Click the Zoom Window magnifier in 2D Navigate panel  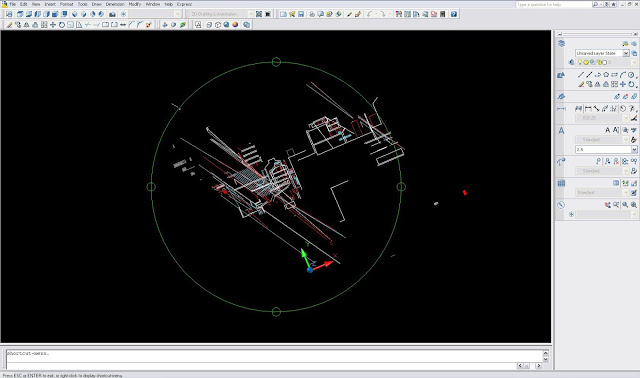(x=616, y=205)
